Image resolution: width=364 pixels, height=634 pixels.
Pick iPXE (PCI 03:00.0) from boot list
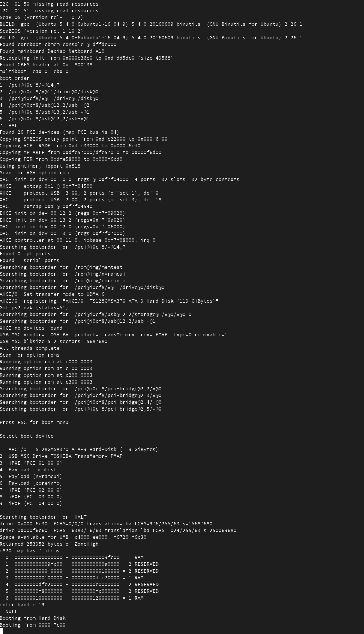[x=31, y=496]
